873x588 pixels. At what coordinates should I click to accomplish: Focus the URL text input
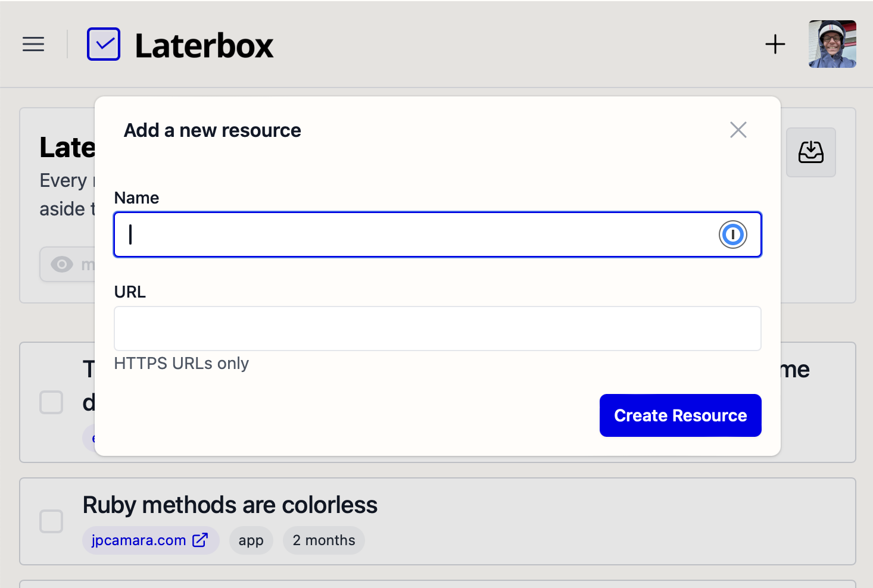[x=438, y=329]
